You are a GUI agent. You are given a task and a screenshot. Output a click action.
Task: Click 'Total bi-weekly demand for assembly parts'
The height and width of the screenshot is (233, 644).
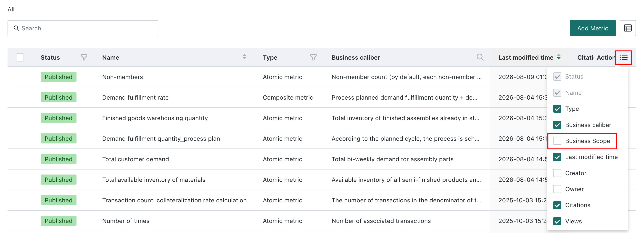coord(392,159)
